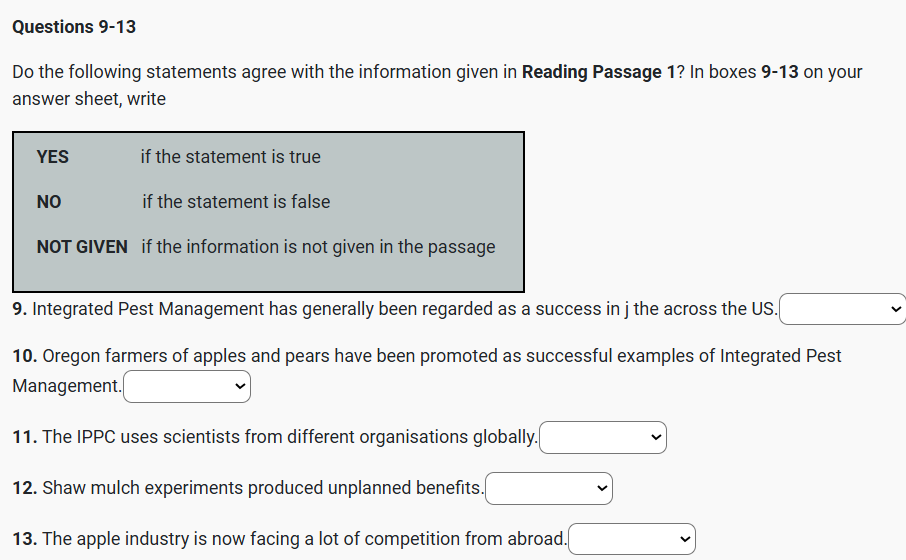
Task: Click the bold 'YES' label in legend
Action: pos(53,157)
